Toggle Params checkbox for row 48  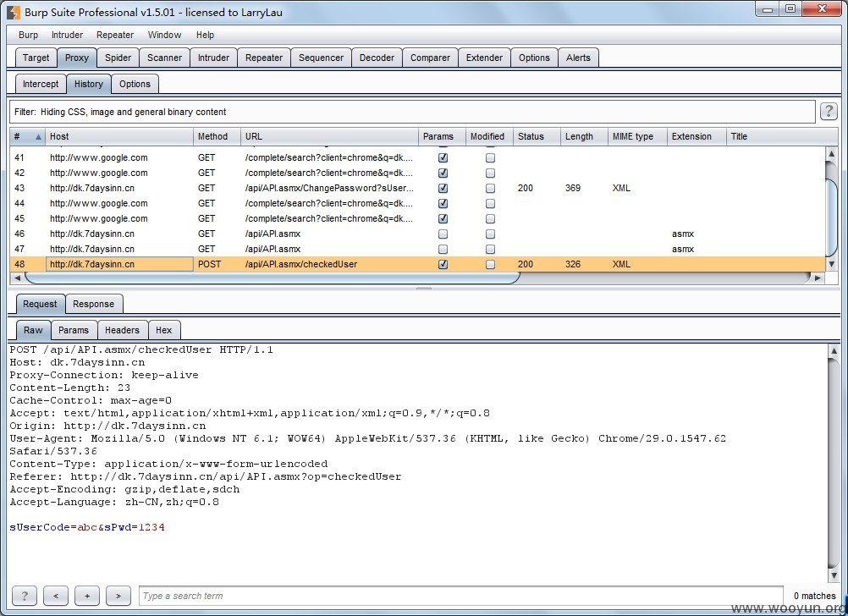[443, 265]
